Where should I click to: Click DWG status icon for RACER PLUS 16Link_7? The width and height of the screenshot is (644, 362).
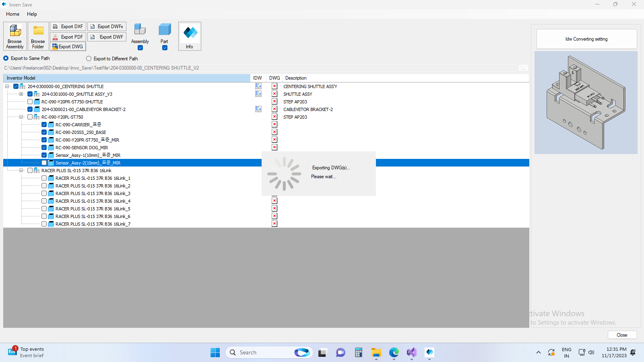(275, 224)
